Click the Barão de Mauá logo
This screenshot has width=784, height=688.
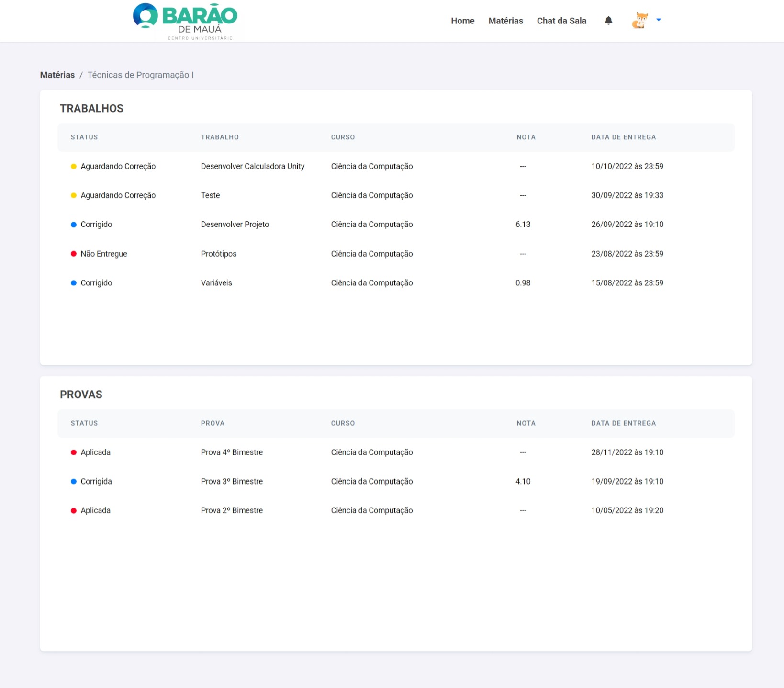pyautogui.click(x=185, y=22)
